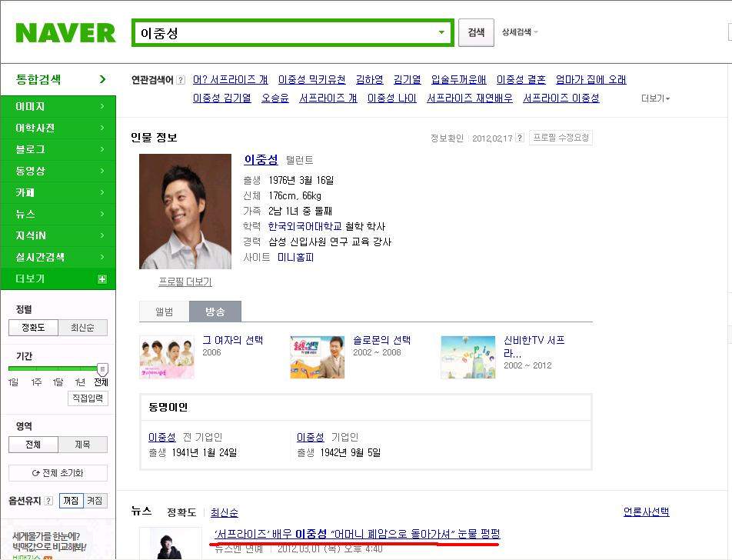Click the question mark next to 정보확인 date

tap(520, 138)
